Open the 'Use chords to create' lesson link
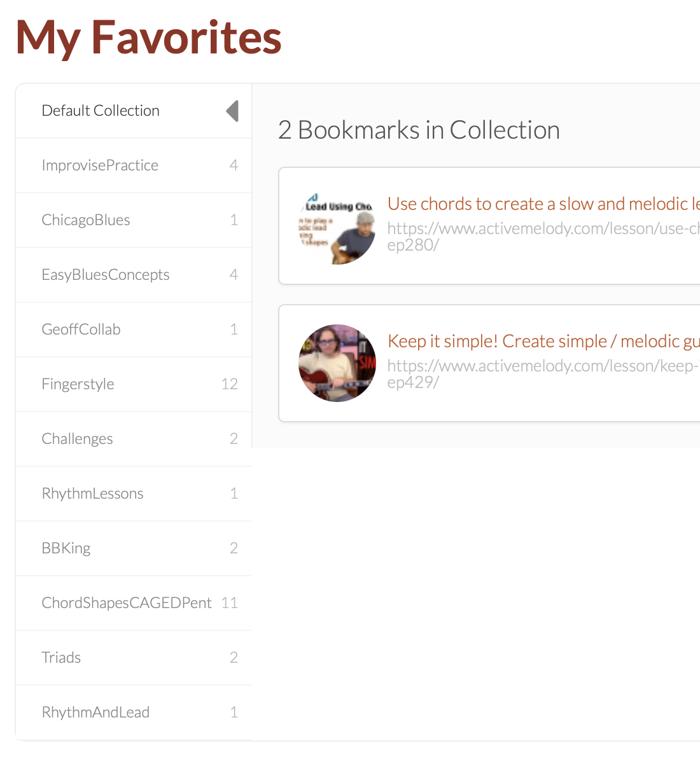Viewport: 700px width, 762px height. point(543,204)
